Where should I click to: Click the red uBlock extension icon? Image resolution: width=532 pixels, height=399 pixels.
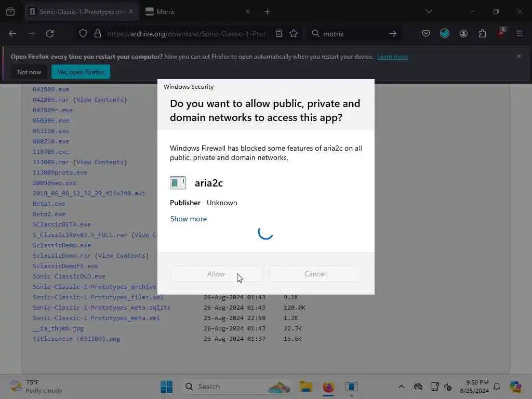click(x=501, y=33)
